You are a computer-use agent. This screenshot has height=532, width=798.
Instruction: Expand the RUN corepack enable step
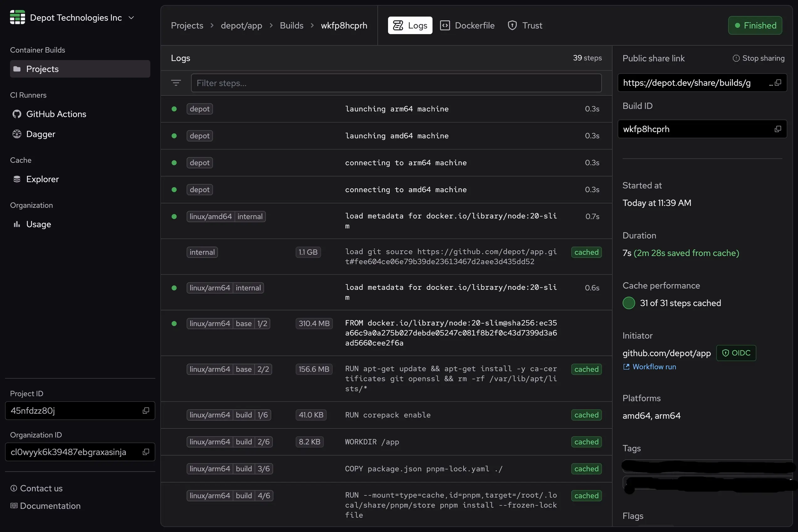387,415
